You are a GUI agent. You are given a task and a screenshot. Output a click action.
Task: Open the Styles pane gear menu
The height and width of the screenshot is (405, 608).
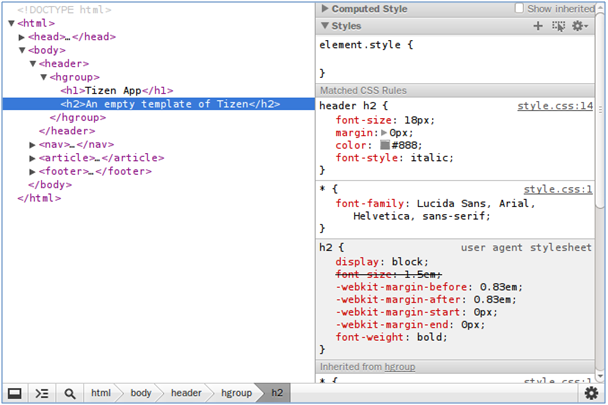[579, 26]
